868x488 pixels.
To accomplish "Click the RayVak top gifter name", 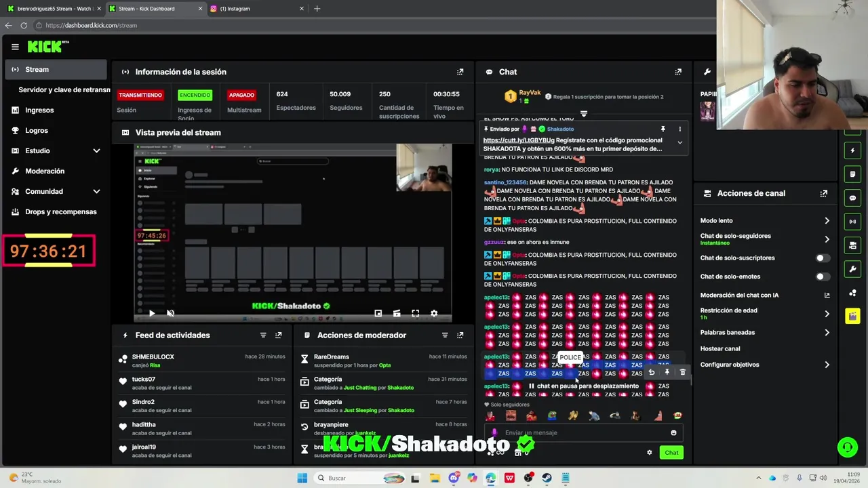I will click(x=530, y=93).
